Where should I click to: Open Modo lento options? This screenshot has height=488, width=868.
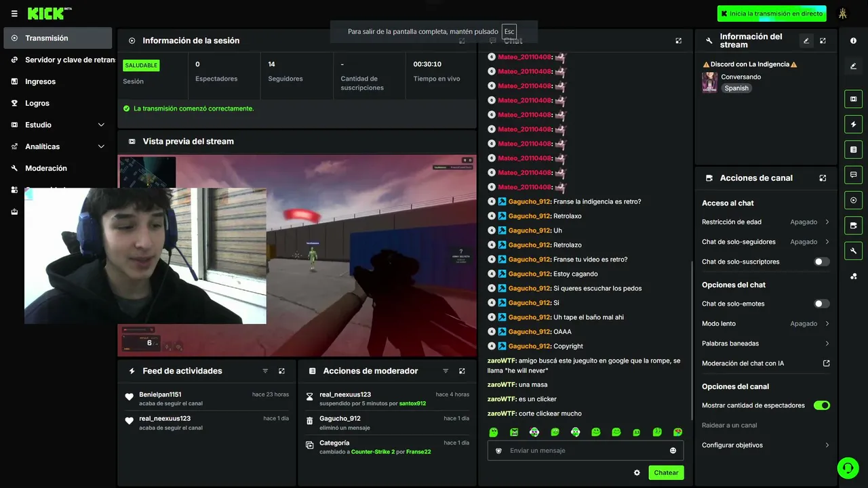766,324
